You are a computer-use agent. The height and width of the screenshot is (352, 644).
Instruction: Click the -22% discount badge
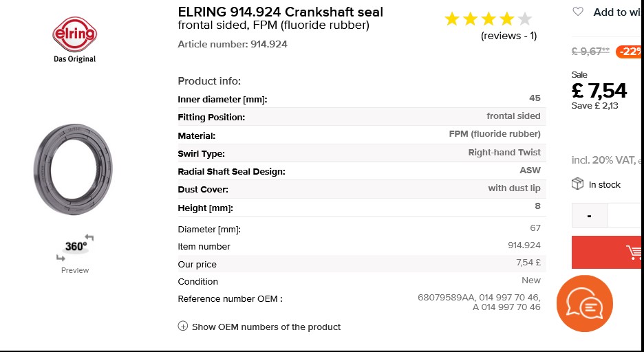coord(630,52)
